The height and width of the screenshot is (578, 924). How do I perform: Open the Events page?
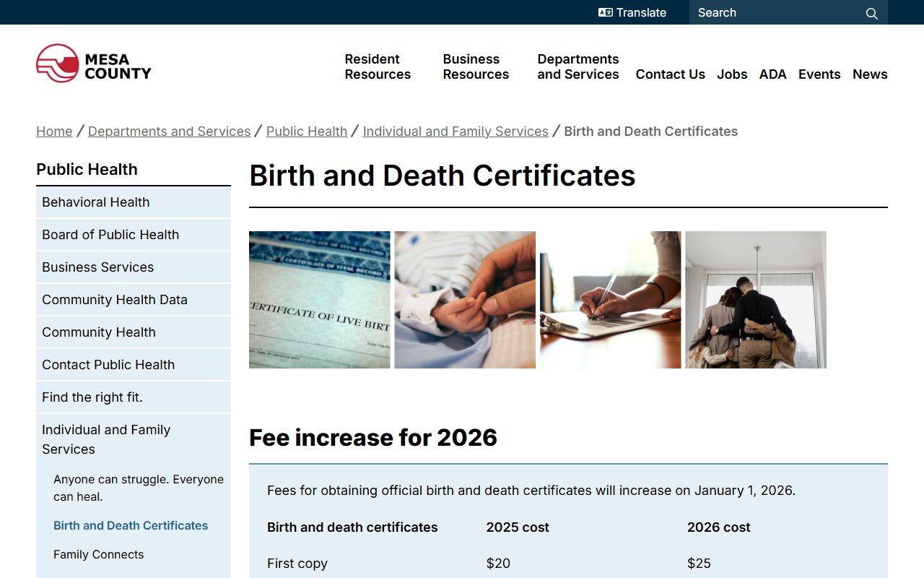click(x=819, y=74)
